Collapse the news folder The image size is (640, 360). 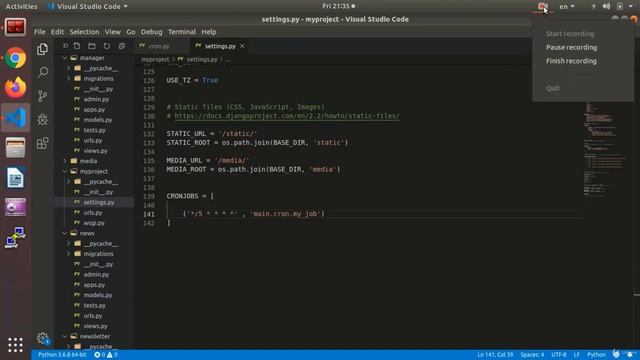(65, 233)
